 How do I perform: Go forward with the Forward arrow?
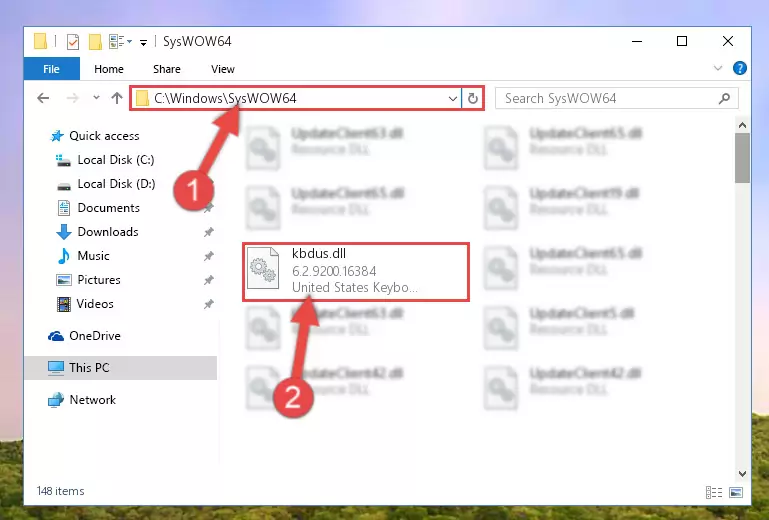[x=73, y=98]
